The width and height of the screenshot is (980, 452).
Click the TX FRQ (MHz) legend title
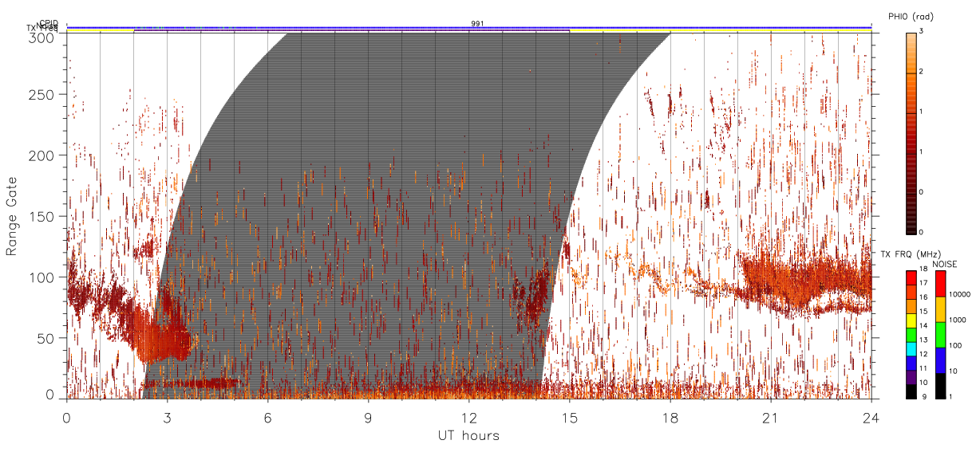(x=911, y=254)
